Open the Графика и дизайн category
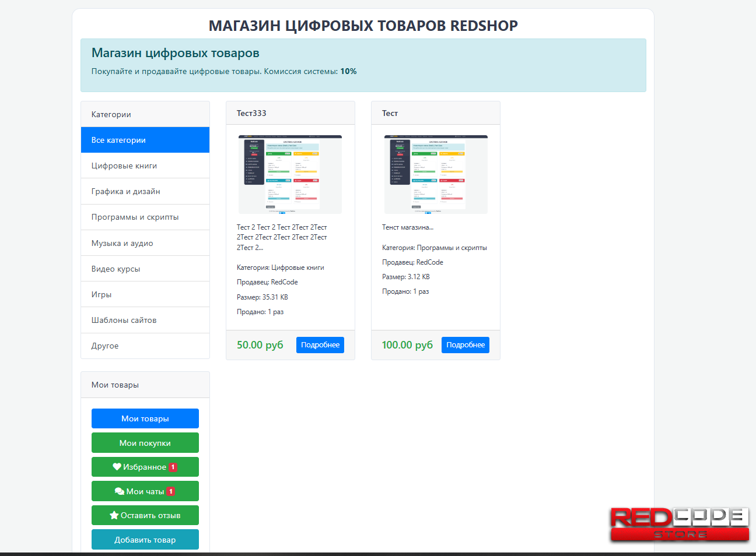Viewport: 756px width, 556px height. point(145,191)
